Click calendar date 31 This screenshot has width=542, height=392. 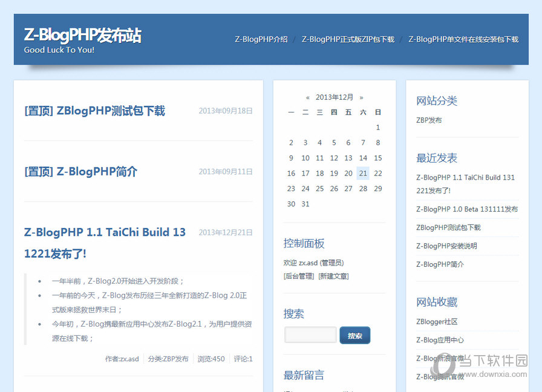[x=305, y=204]
